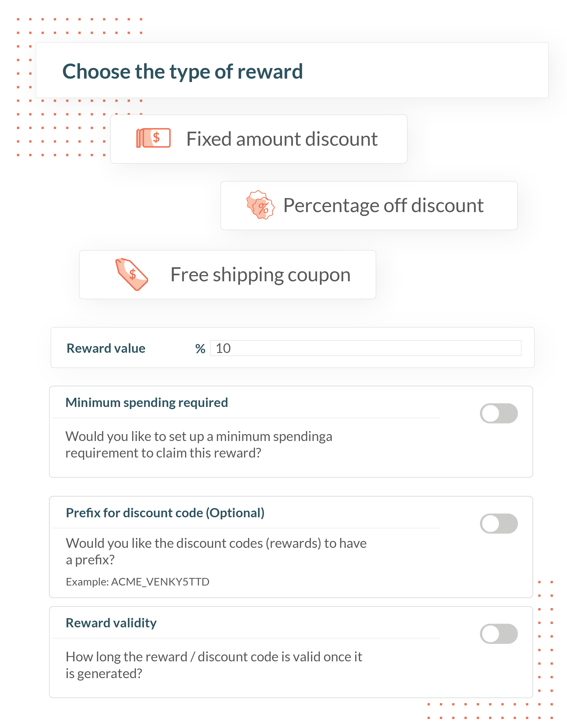Select Fixed amount discount option
The height and width of the screenshot is (728, 567).
coord(259,139)
